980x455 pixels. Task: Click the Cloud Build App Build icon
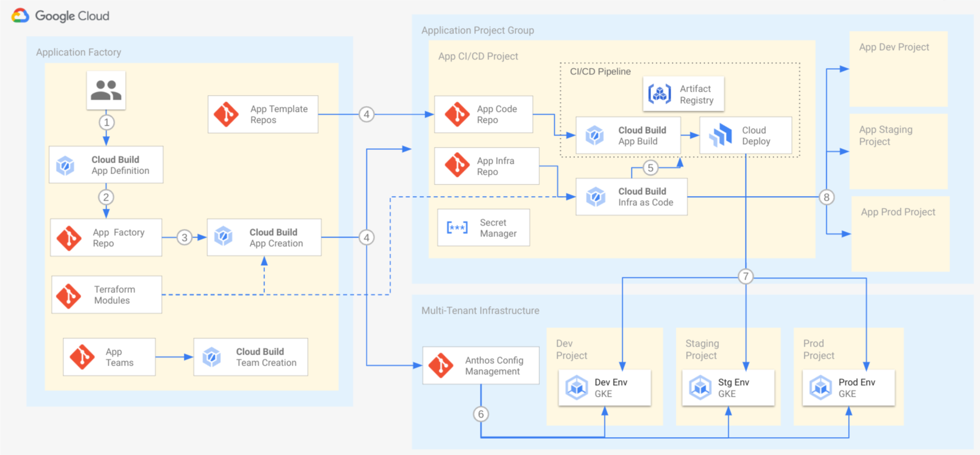[x=595, y=136]
